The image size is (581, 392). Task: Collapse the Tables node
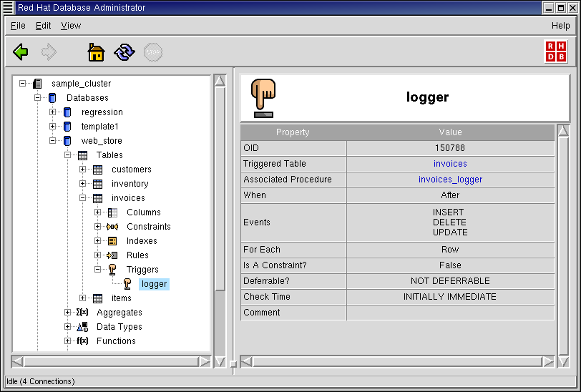[67, 155]
